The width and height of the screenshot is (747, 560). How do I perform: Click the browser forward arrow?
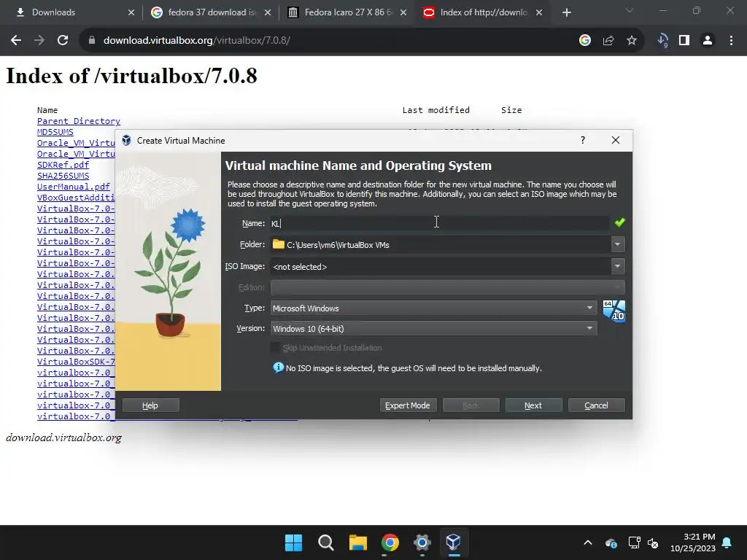[x=39, y=41]
